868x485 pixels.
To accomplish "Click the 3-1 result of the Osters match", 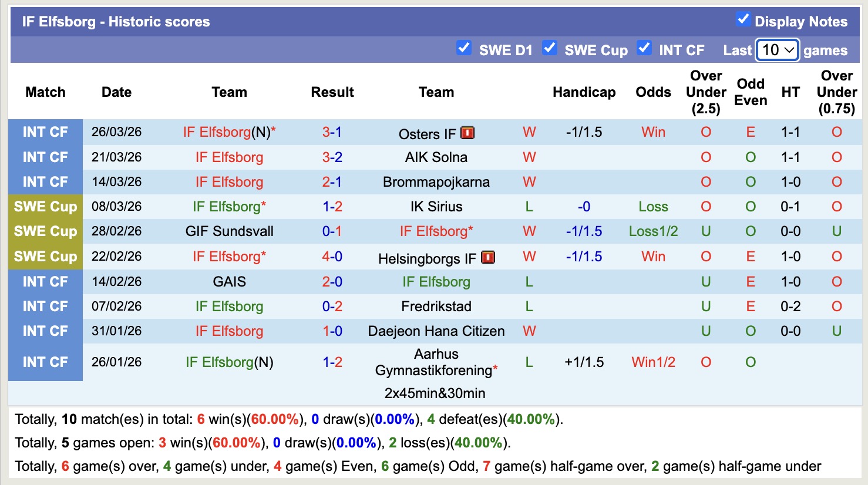I will tap(332, 133).
